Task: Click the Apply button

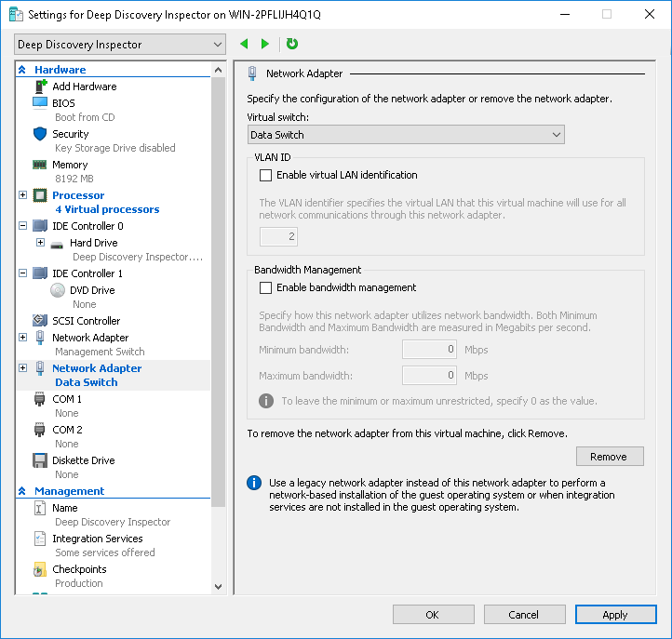Action: click(x=615, y=615)
